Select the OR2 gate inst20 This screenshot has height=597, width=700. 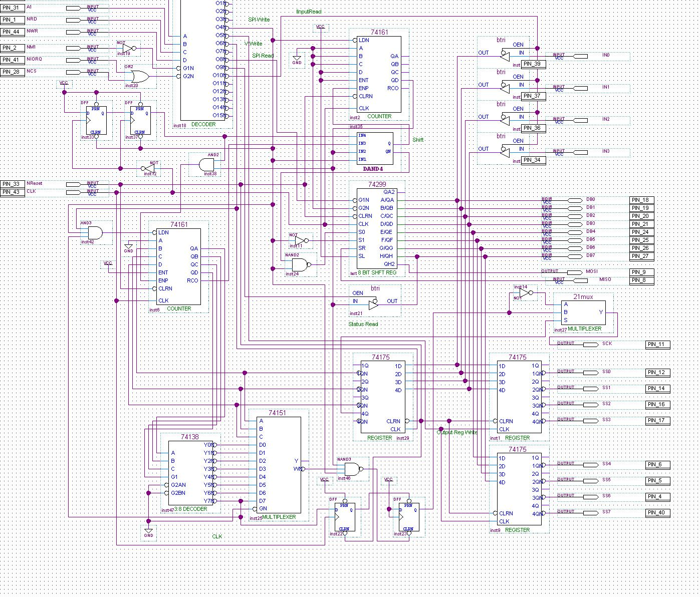click(x=138, y=77)
